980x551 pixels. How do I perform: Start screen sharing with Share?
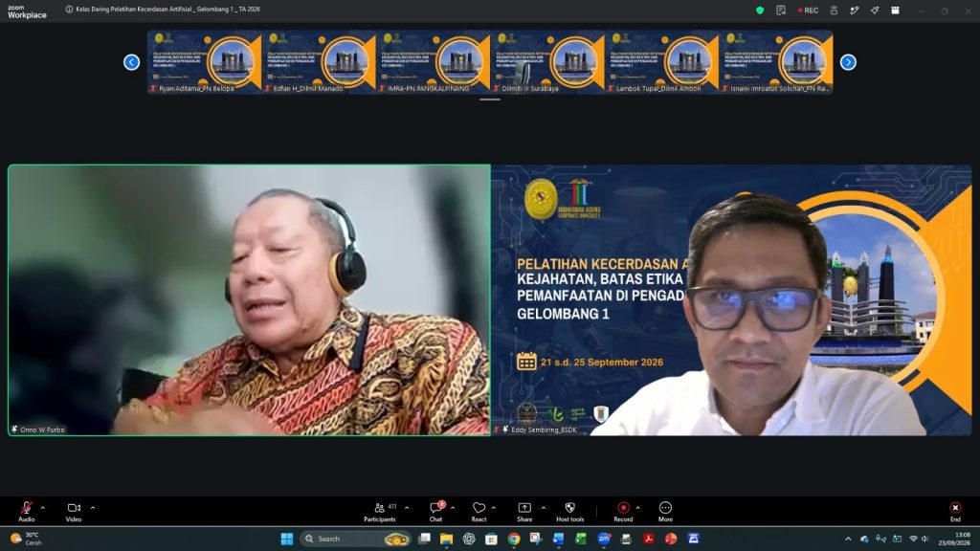coord(524,511)
